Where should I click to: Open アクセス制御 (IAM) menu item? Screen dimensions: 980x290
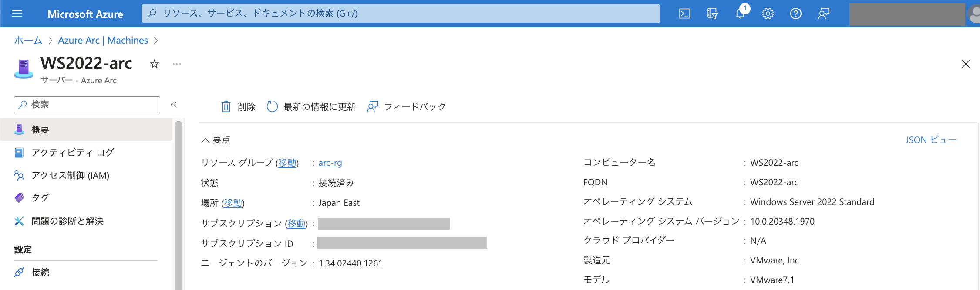click(70, 175)
